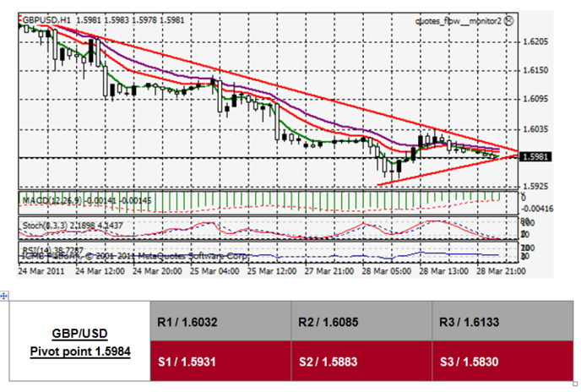Click the Pivot point 1.5984 text
This screenshot has width=581, height=392.
pyautogui.click(x=80, y=351)
